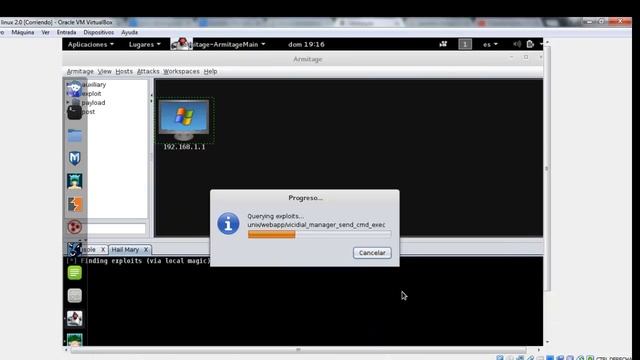Click the battery icon in top bar

(x=530, y=44)
